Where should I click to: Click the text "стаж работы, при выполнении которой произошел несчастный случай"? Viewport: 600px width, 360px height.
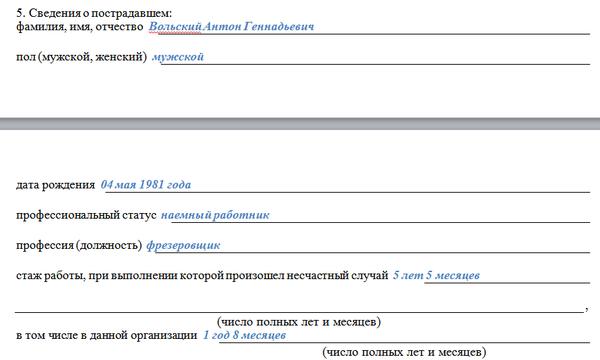tap(202, 275)
